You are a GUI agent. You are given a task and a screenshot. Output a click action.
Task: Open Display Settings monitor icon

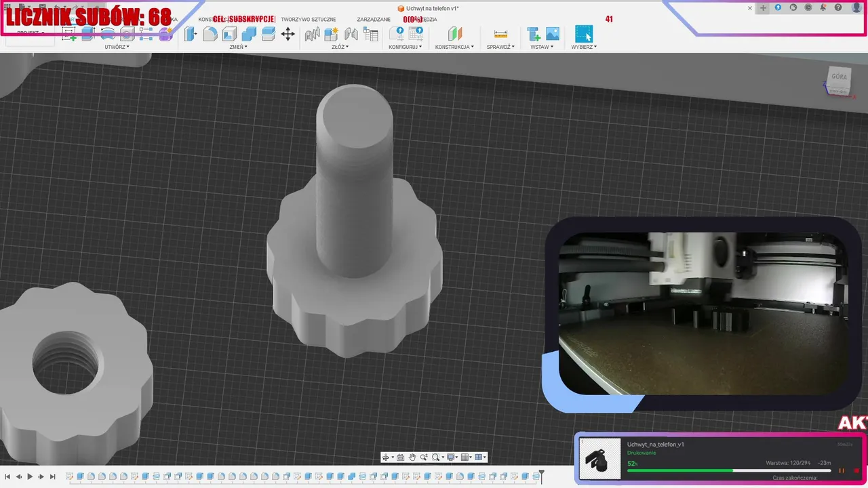click(451, 457)
